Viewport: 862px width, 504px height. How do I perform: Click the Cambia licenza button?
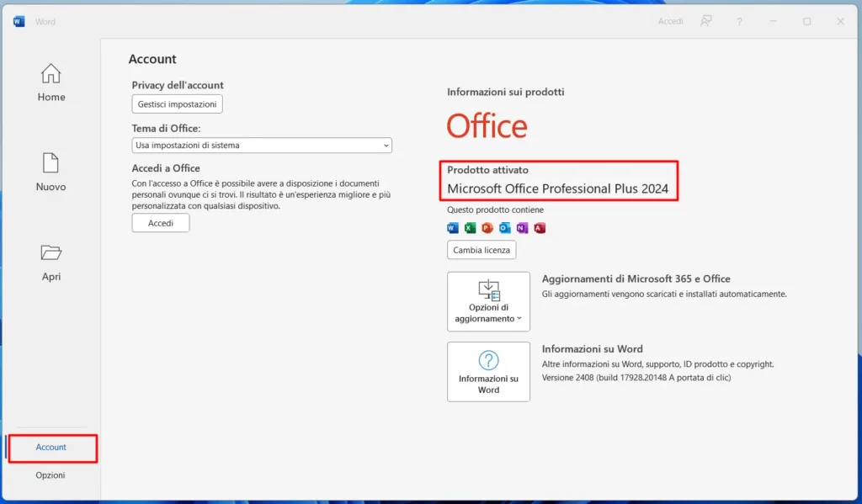[x=481, y=250]
